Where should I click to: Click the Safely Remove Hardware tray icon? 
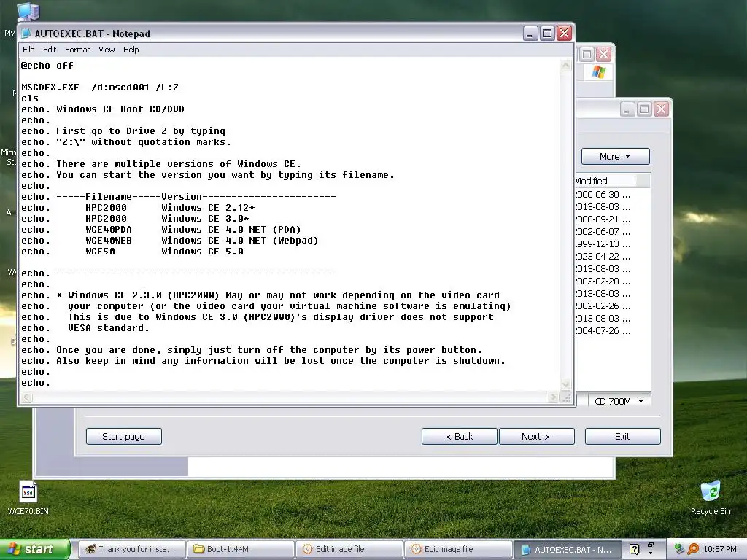[679, 549]
